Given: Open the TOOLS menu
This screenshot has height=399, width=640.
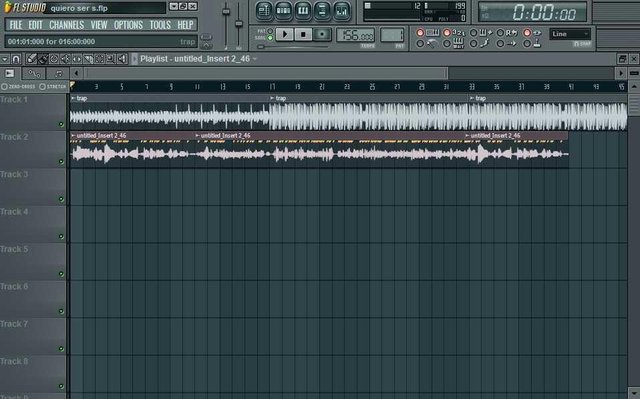Looking at the screenshot, I should (160, 25).
